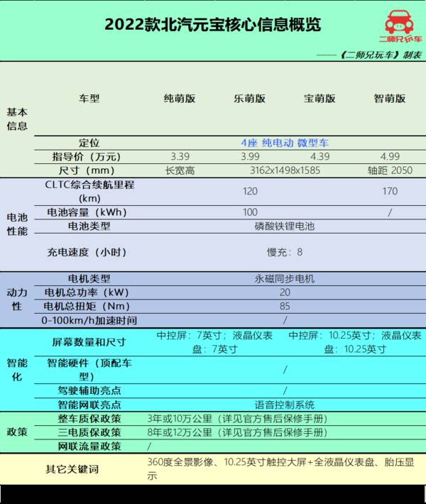Image resolution: width=426 pixels, height=504 pixels.
Task: Select the 磷酸铁锂电池 cell
Action: (285, 226)
